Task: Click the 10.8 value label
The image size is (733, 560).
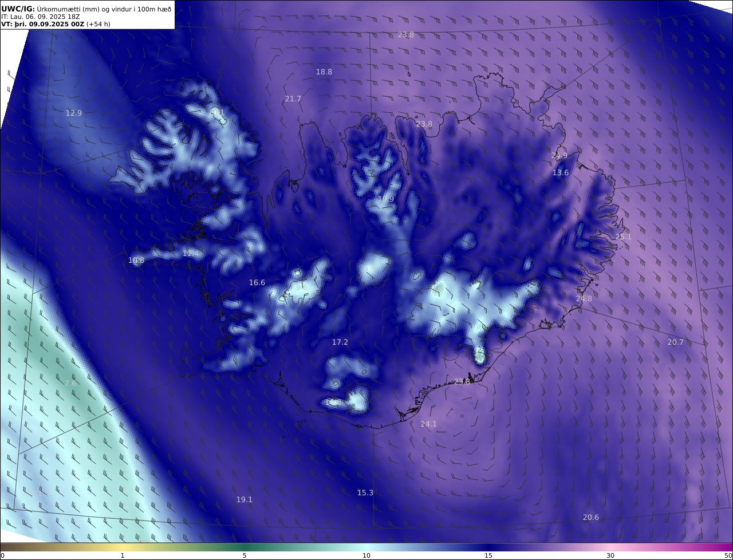Action: (136, 261)
